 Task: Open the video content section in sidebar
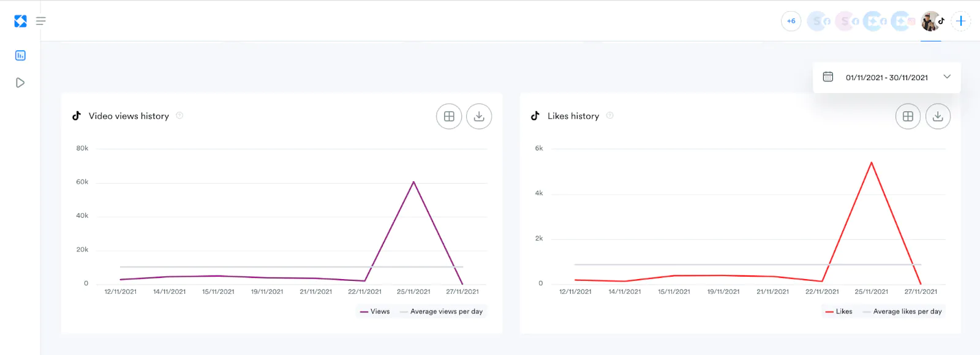point(20,83)
